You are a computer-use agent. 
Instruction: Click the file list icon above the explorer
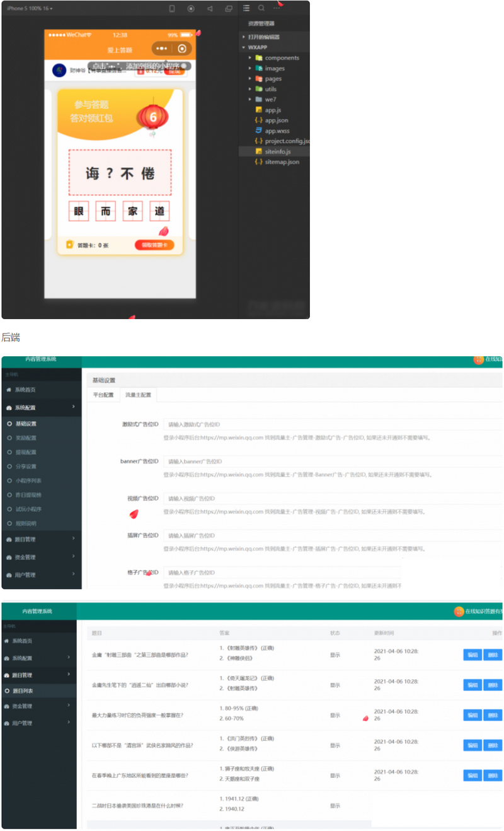coord(246,8)
